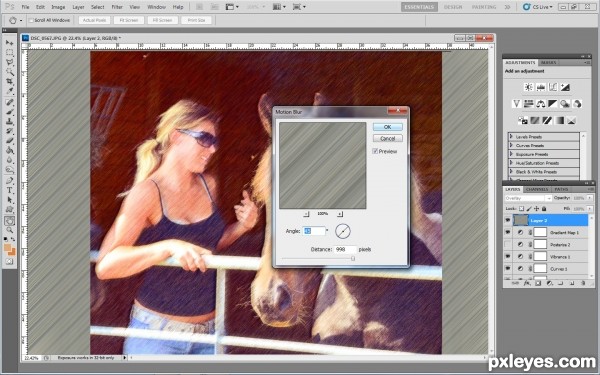Click the foreground color swatch
The image size is (600, 375).
coord(8,248)
